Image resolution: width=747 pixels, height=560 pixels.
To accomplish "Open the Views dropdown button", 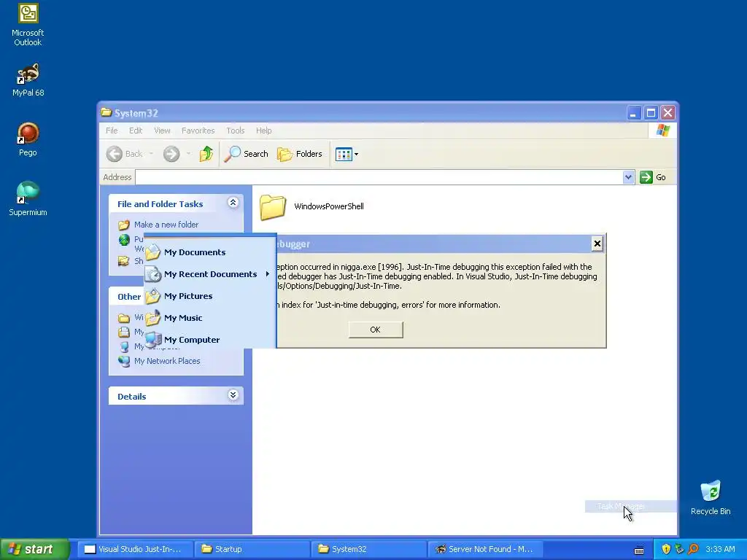I will click(x=347, y=154).
